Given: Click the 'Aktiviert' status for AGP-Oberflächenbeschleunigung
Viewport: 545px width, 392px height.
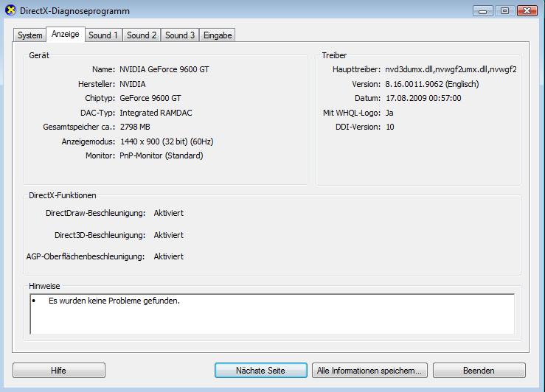Looking at the screenshot, I should 169,256.
